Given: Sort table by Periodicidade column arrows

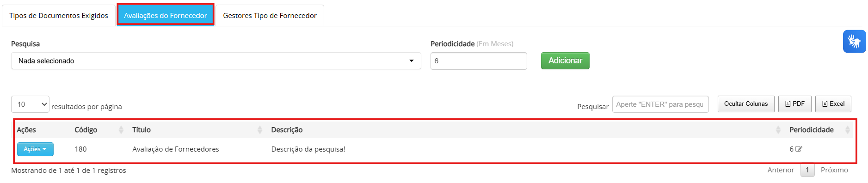Looking at the screenshot, I should pyautogui.click(x=847, y=130).
